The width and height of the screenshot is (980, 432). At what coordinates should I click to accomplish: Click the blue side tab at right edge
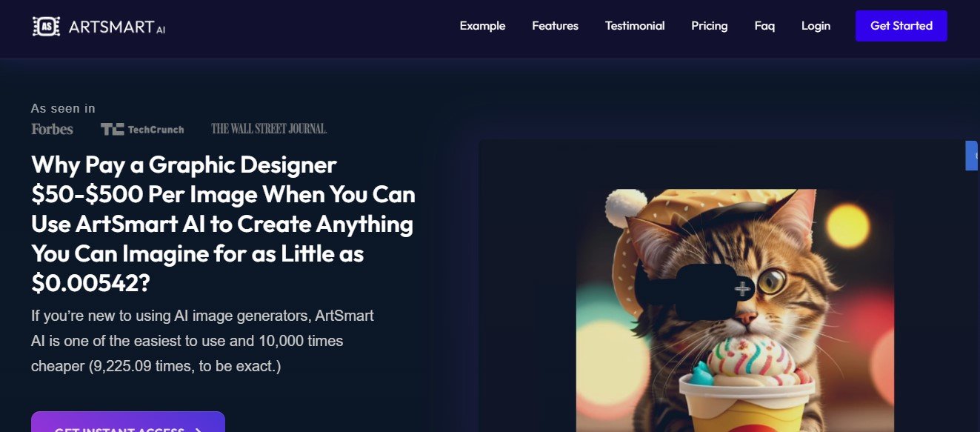point(971,156)
